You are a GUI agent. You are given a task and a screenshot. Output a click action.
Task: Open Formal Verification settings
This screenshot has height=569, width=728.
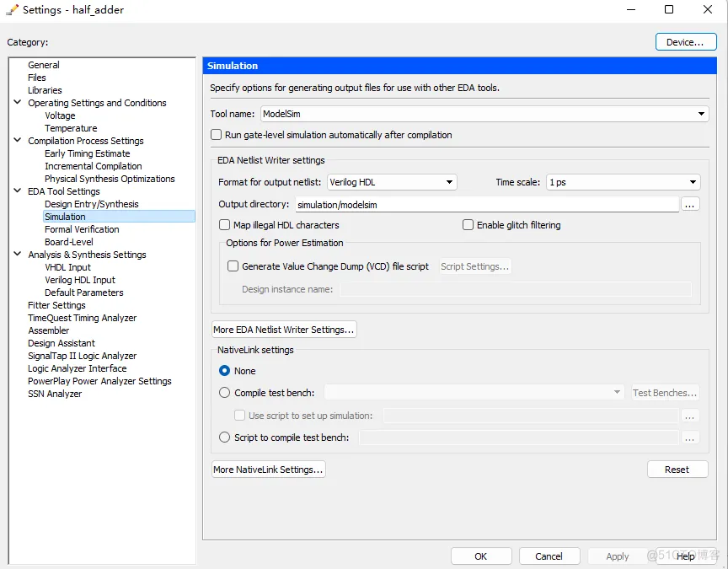(82, 229)
